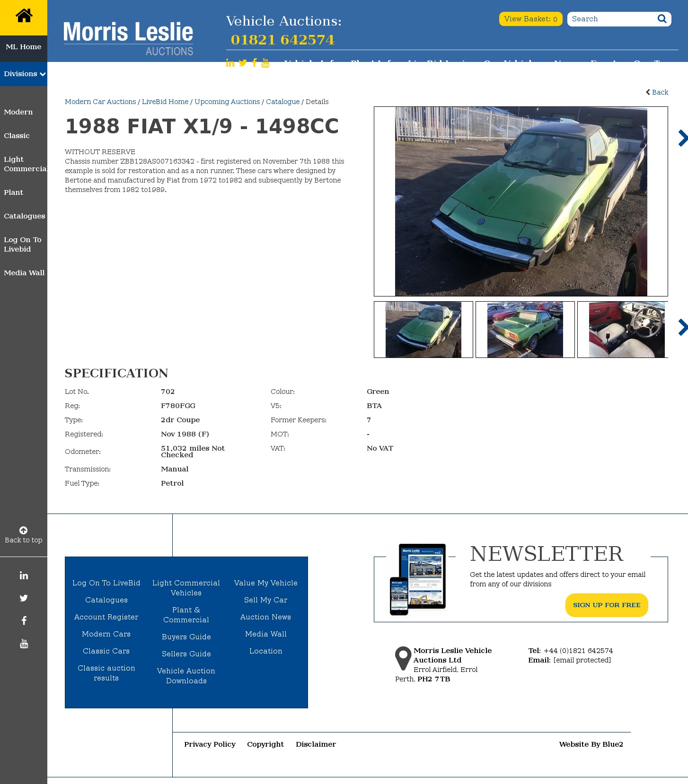Open Plant & Commercial footer link

click(186, 615)
